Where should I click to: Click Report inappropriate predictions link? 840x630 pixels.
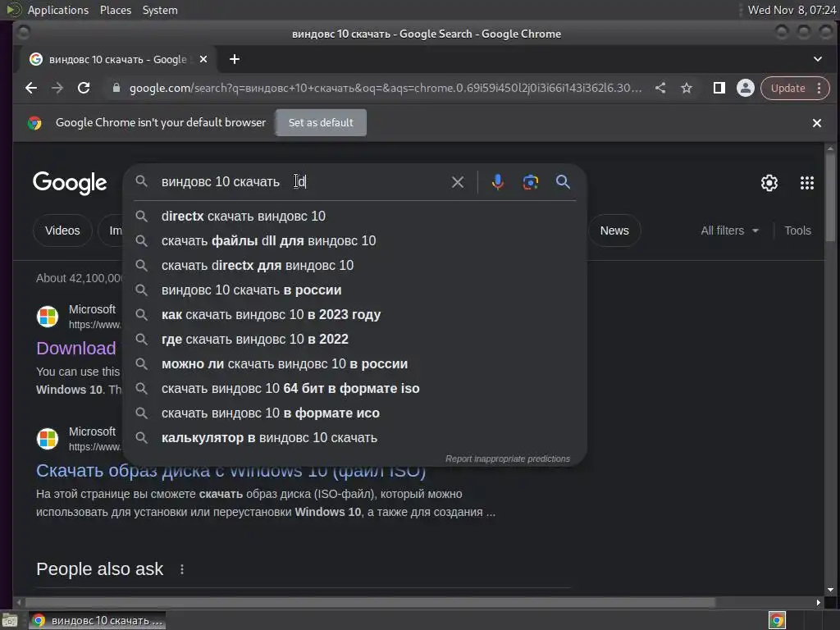point(507,459)
